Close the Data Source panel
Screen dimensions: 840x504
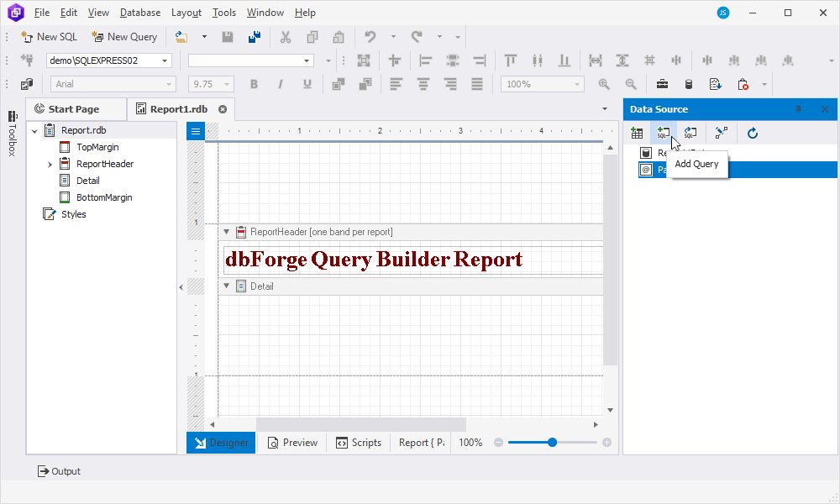point(825,109)
